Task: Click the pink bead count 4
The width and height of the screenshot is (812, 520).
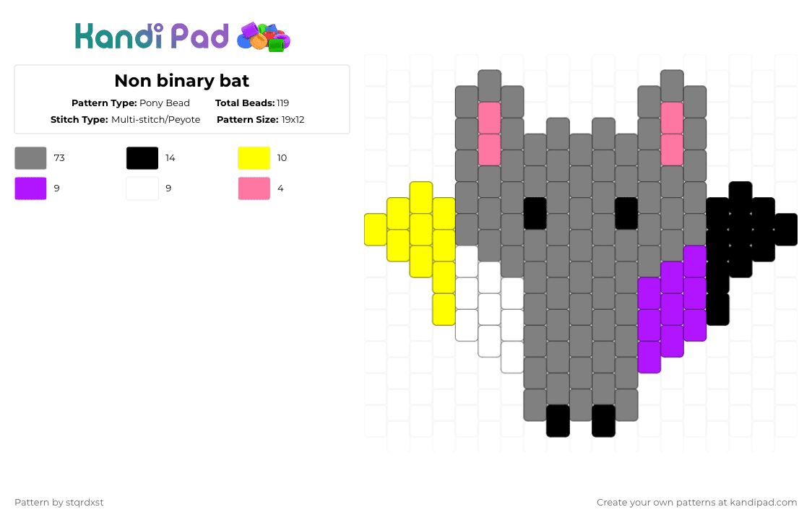Action: pyautogui.click(x=280, y=188)
